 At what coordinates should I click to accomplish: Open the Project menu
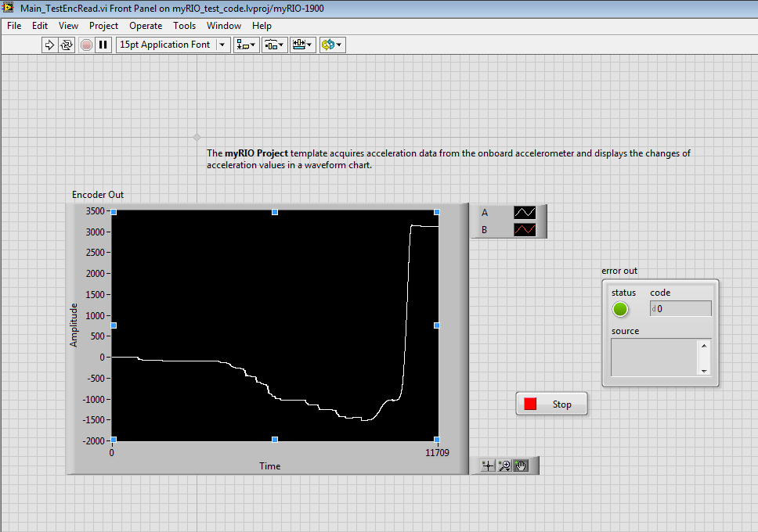[x=103, y=26]
